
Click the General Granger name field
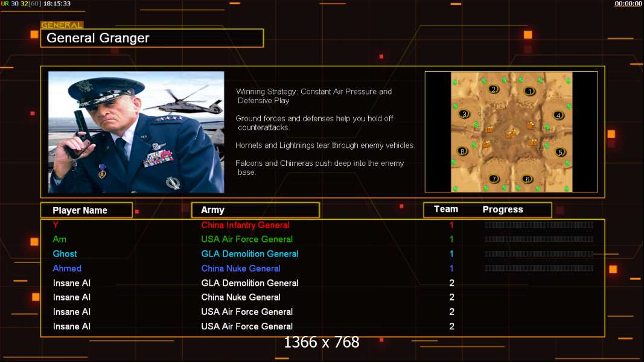[152, 38]
